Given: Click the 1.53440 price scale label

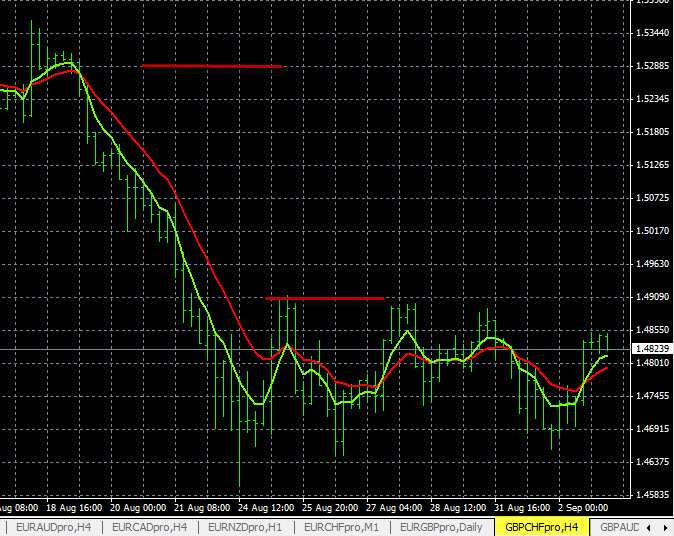Looking at the screenshot, I should [x=653, y=33].
